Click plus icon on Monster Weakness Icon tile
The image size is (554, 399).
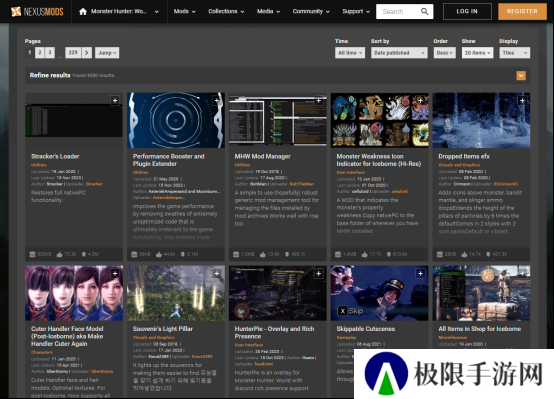(x=420, y=101)
